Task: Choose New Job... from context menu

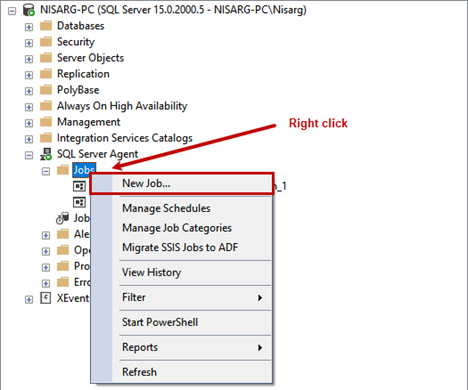Action: coord(182,183)
